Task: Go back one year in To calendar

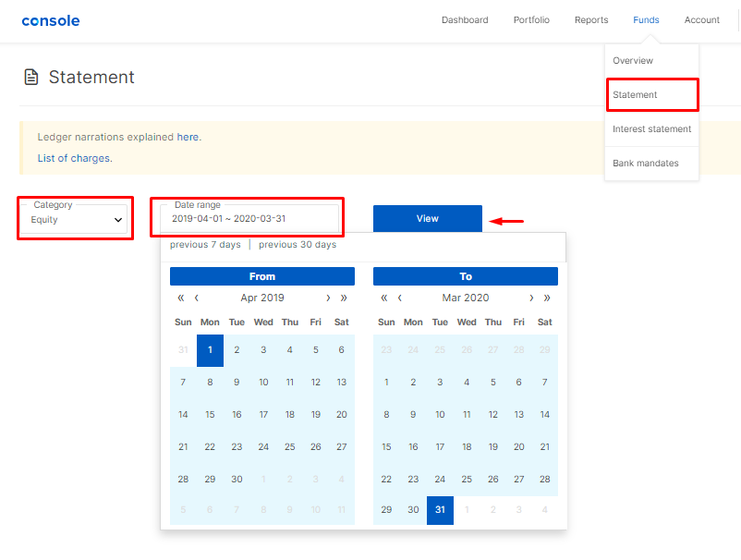Action: (383, 298)
